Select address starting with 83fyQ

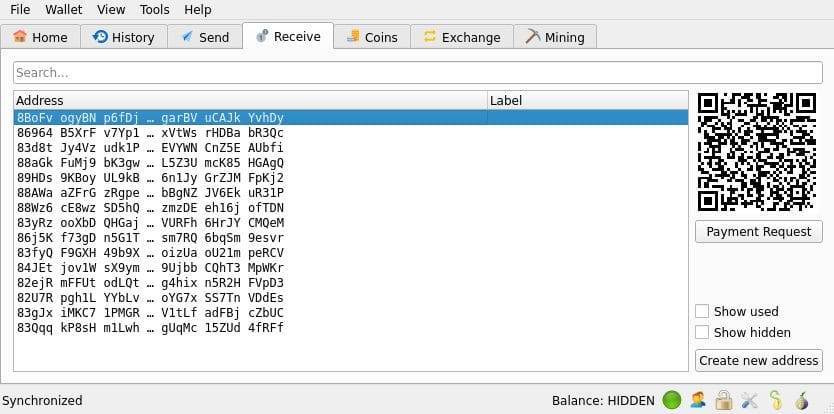click(x=351, y=252)
